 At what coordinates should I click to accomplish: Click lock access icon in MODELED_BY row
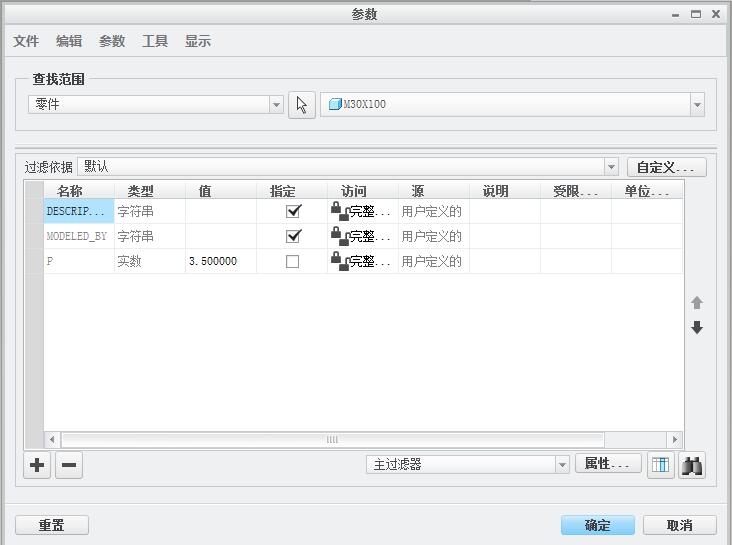tap(340, 236)
